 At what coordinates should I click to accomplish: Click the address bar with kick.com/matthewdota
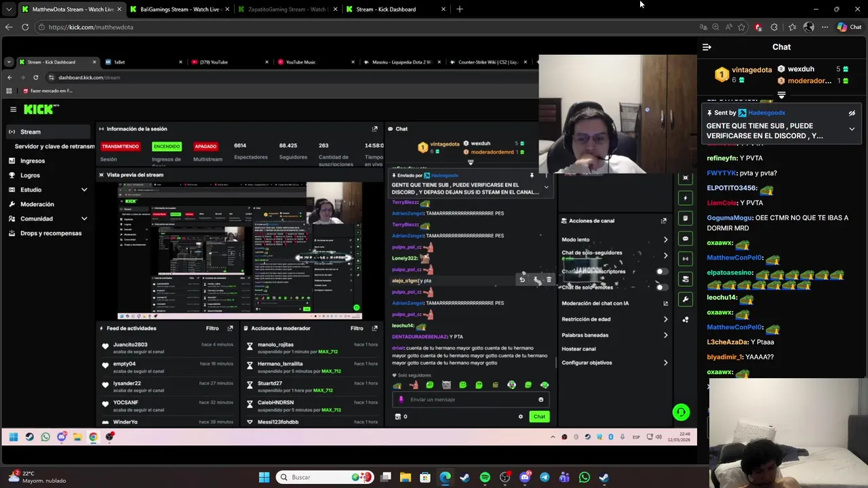366,27
